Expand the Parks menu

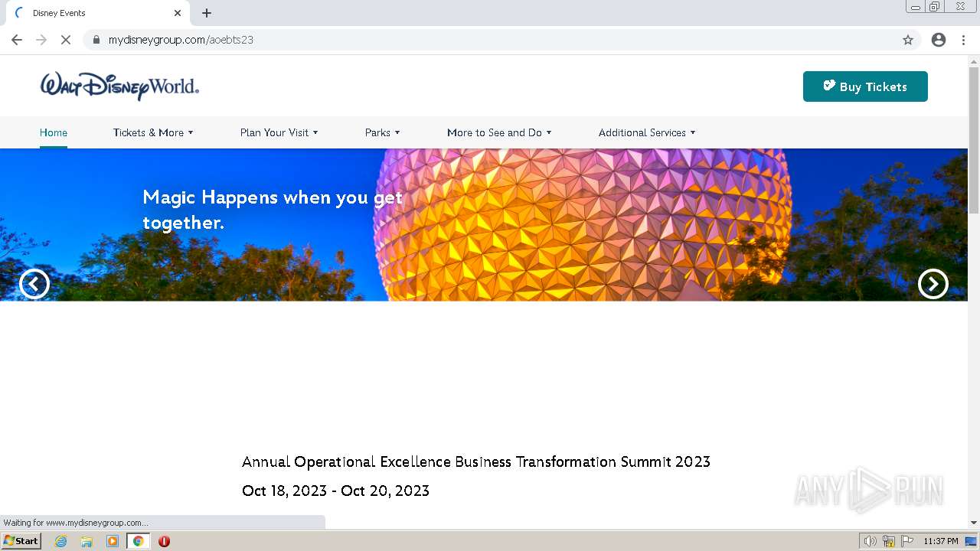(382, 132)
